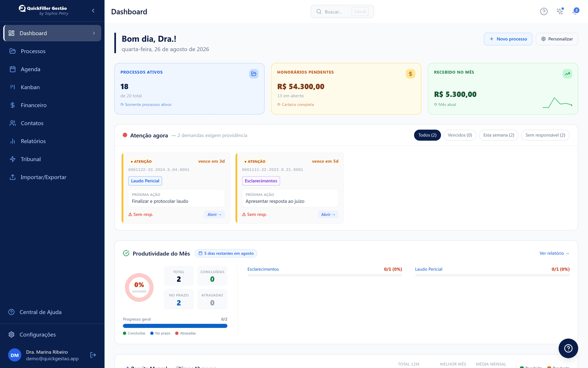Click the Progresso geral progress bar
Screen dimensions: 588x368
175,326
